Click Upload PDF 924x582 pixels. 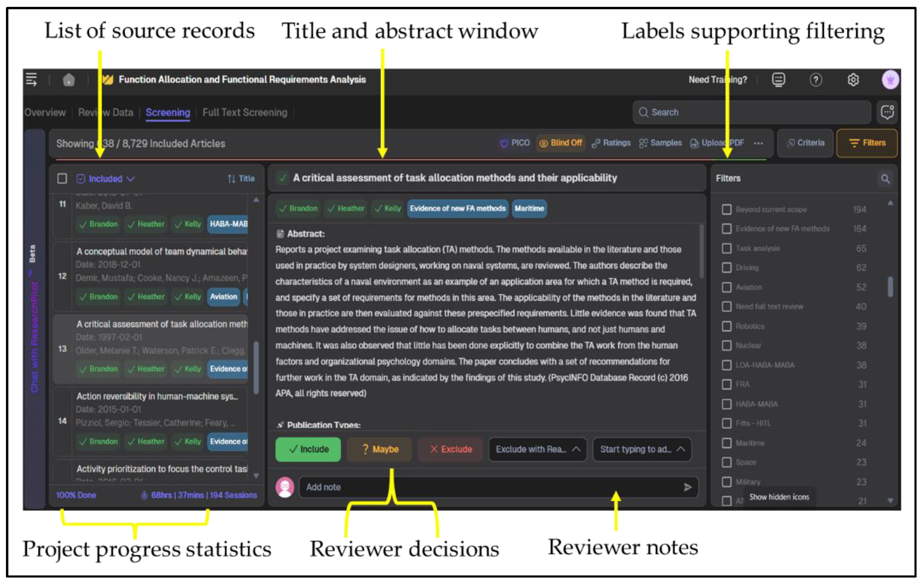(x=717, y=143)
